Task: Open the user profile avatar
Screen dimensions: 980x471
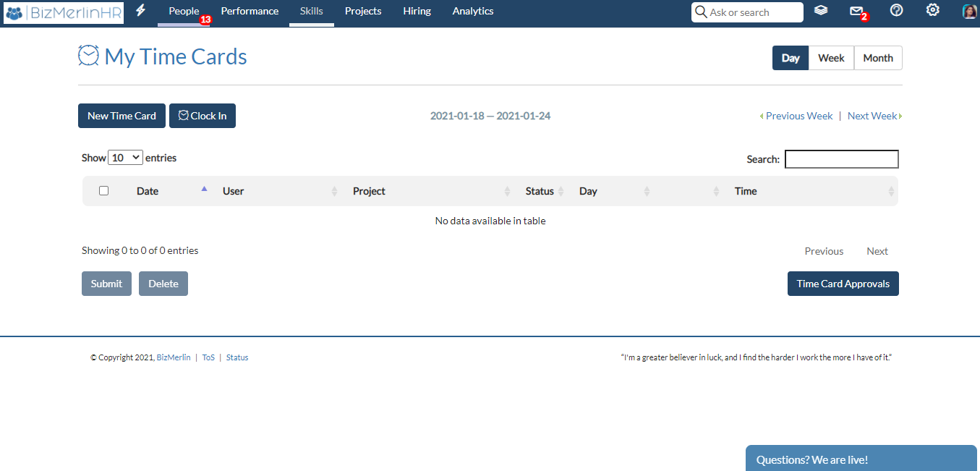Action: click(969, 11)
